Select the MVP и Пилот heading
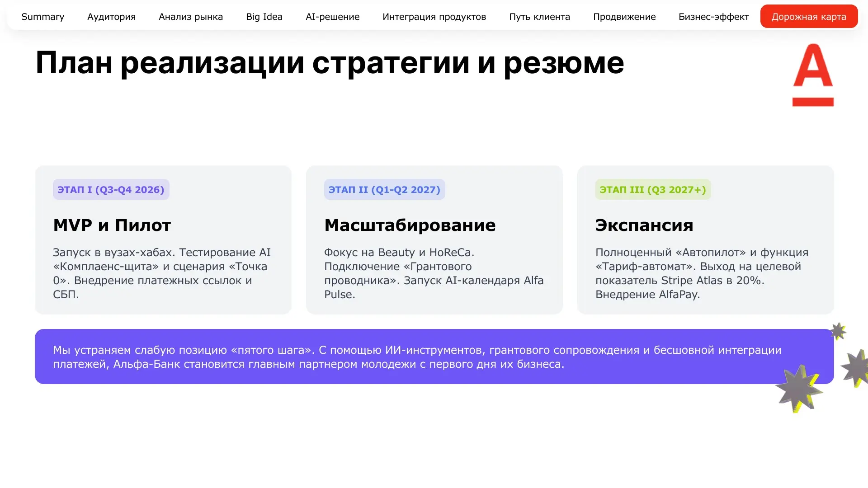Image resolution: width=868 pixels, height=488 pixels. (112, 225)
